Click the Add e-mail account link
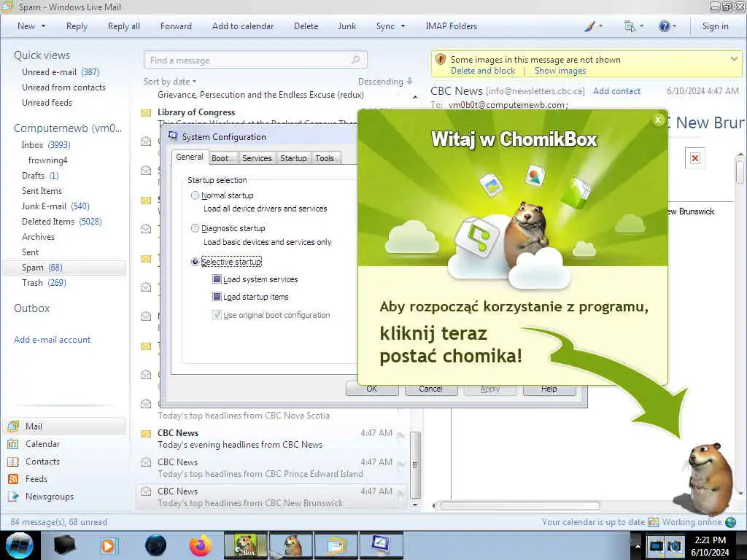The width and height of the screenshot is (747, 560). click(52, 340)
